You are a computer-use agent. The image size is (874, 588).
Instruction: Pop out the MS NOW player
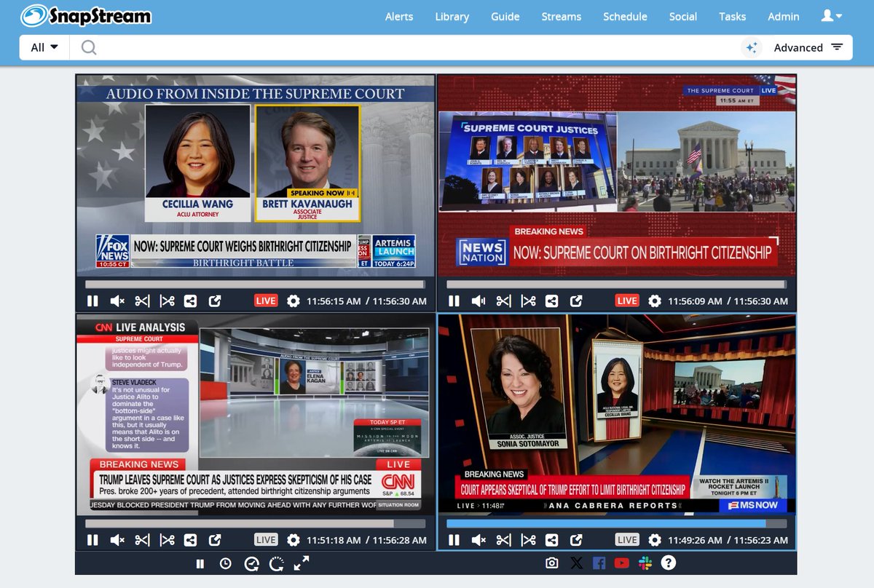pos(576,540)
